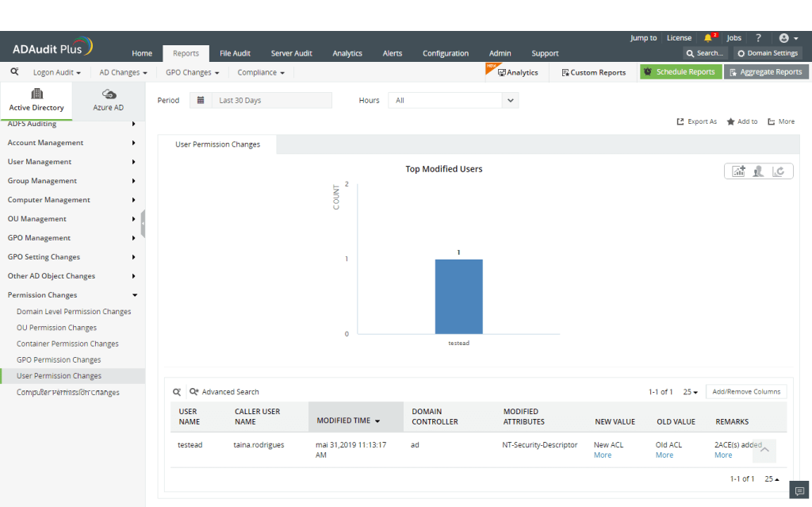Click the scroll-to-top arrow icon
812x507 pixels.
pyautogui.click(x=764, y=450)
